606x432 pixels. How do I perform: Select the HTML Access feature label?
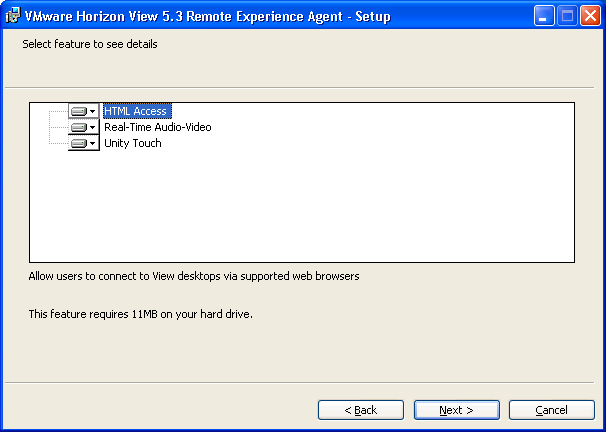137,111
